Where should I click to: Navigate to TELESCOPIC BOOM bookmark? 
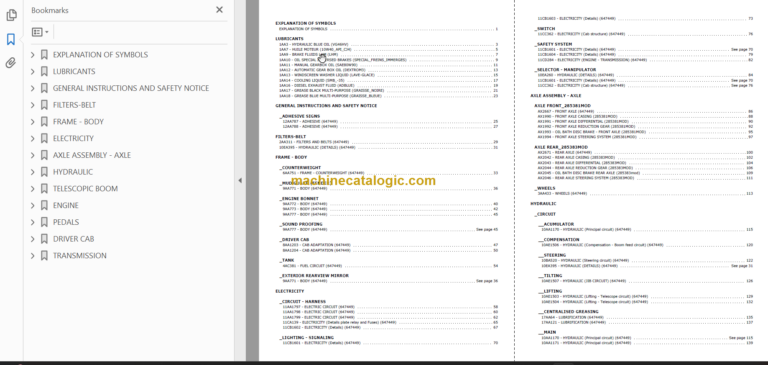pyautogui.click(x=85, y=189)
